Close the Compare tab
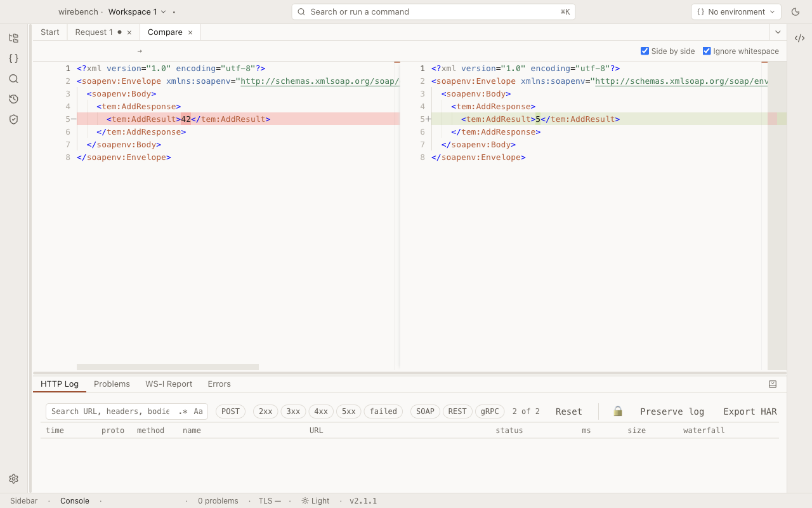The image size is (812, 508). tap(190, 32)
